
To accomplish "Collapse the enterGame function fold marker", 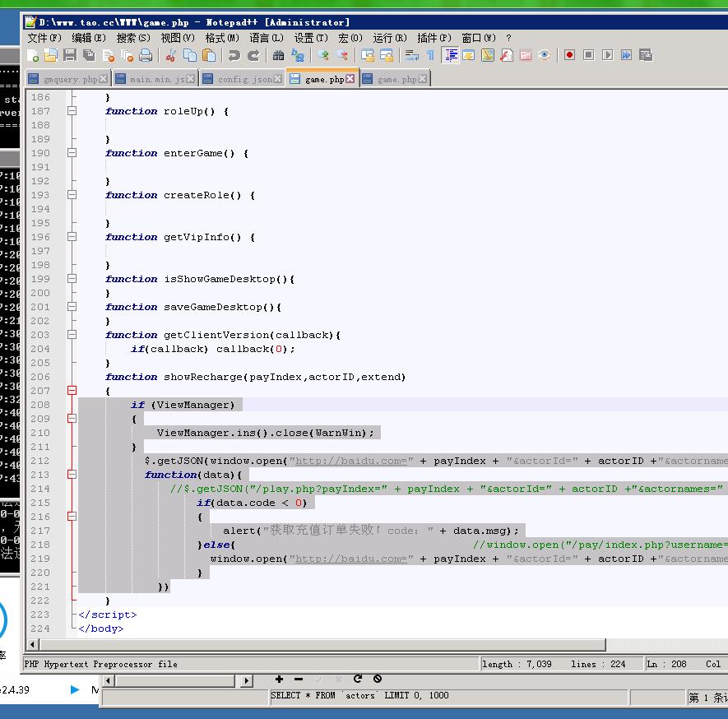I will pos(72,153).
